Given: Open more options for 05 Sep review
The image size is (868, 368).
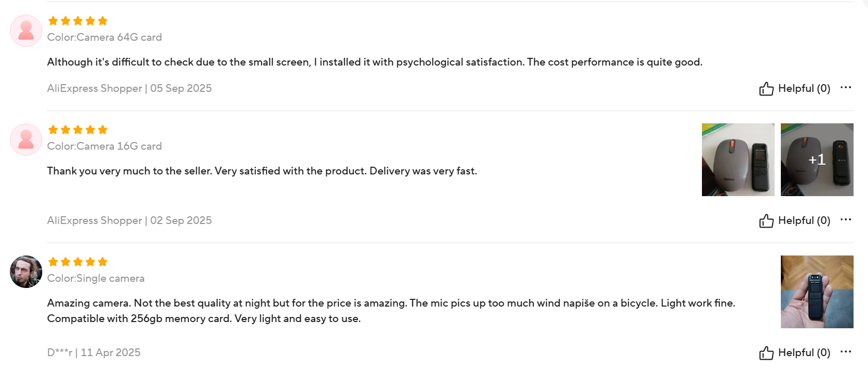Looking at the screenshot, I should click(845, 88).
